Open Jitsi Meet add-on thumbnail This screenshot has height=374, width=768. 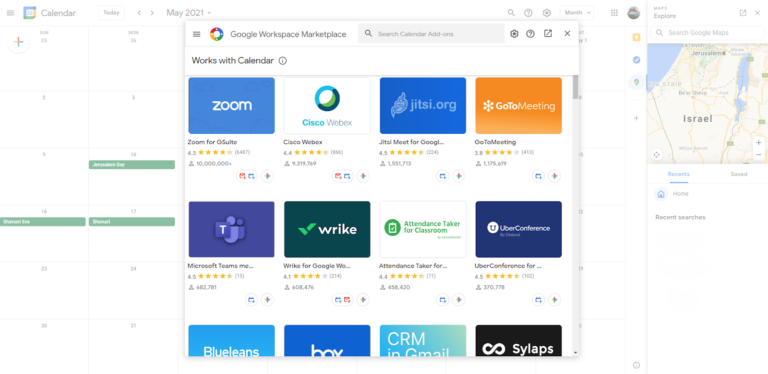pos(423,105)
